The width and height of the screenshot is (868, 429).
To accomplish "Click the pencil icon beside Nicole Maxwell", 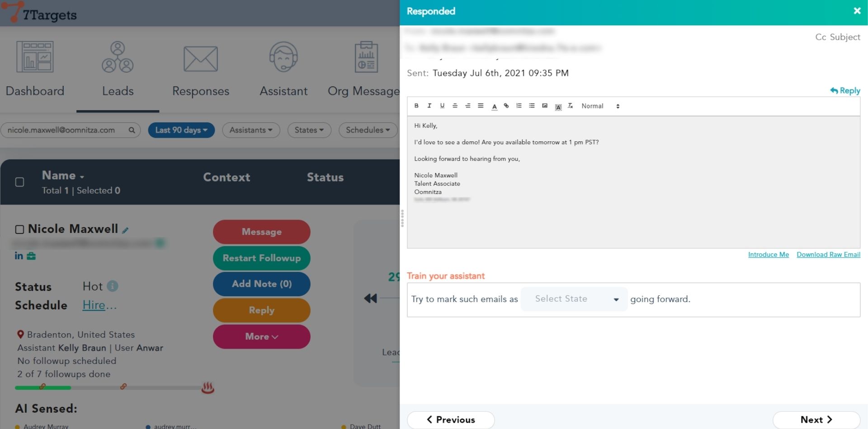I will (x=125, y=230).
